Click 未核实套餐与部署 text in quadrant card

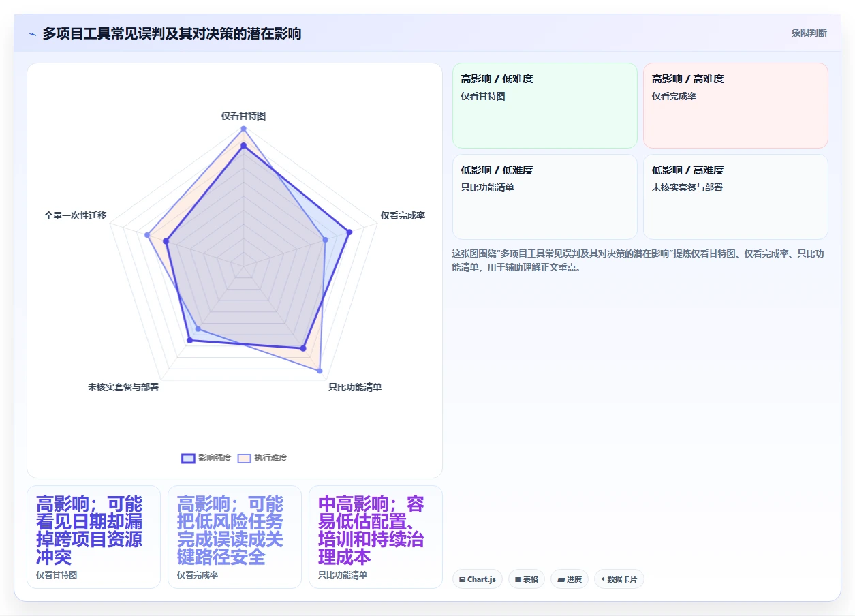point(687,188)
